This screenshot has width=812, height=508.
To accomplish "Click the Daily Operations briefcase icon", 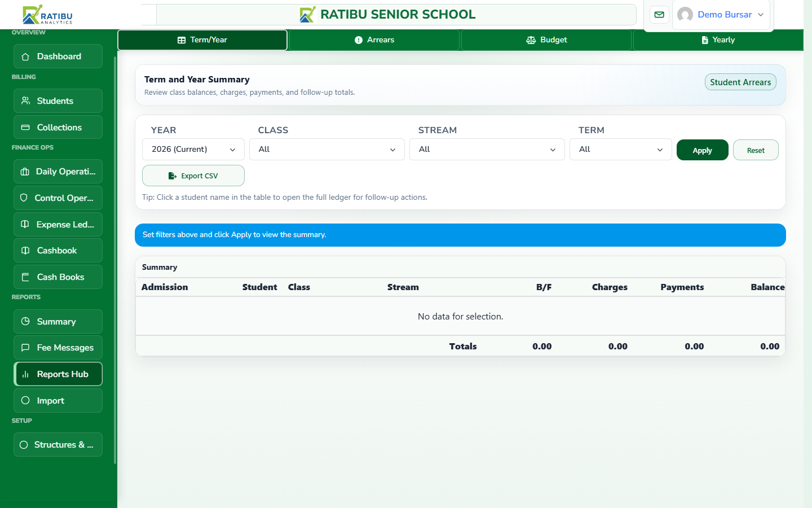I will pyautogui.click(x=25, y=172).
